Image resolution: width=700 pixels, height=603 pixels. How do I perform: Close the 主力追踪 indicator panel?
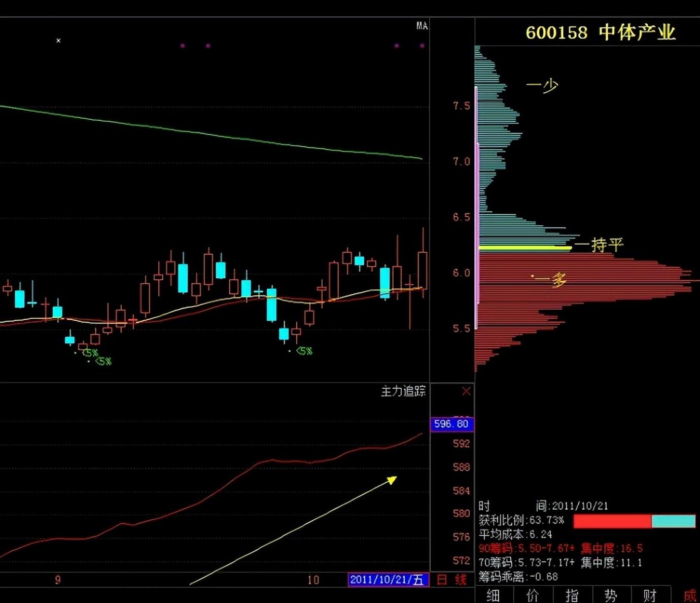pyautogui.click(x=466, y=391)
